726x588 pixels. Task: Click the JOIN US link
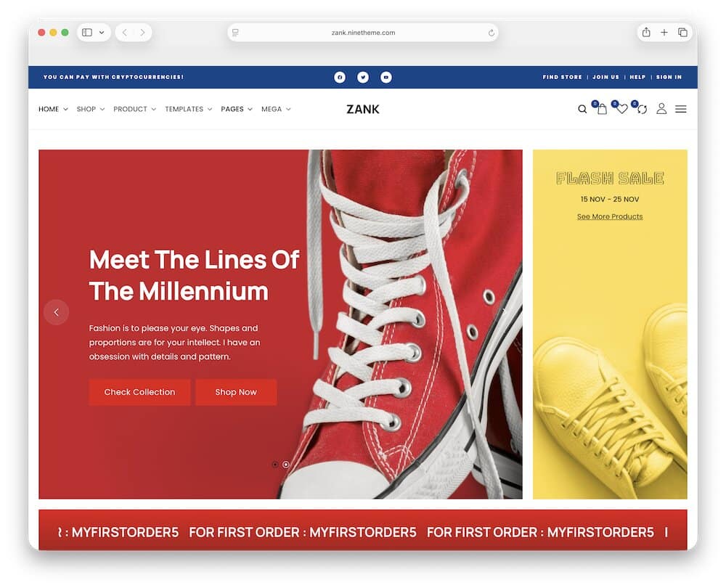[x=605, y=78]
